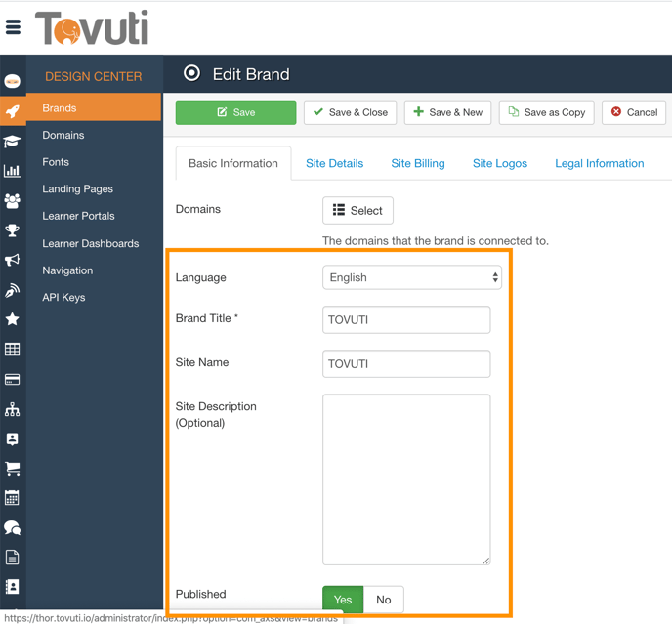The image size is (672, 624).
Task: Open the hamburger menu icon
Action: click(x=13, y=27)
